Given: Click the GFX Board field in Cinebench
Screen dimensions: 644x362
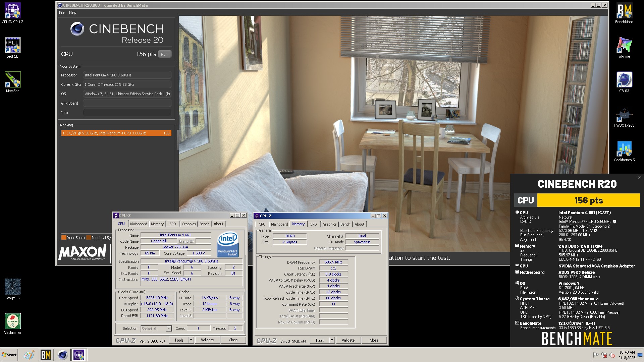Looking at the screenshot, I should click(127, 103).
